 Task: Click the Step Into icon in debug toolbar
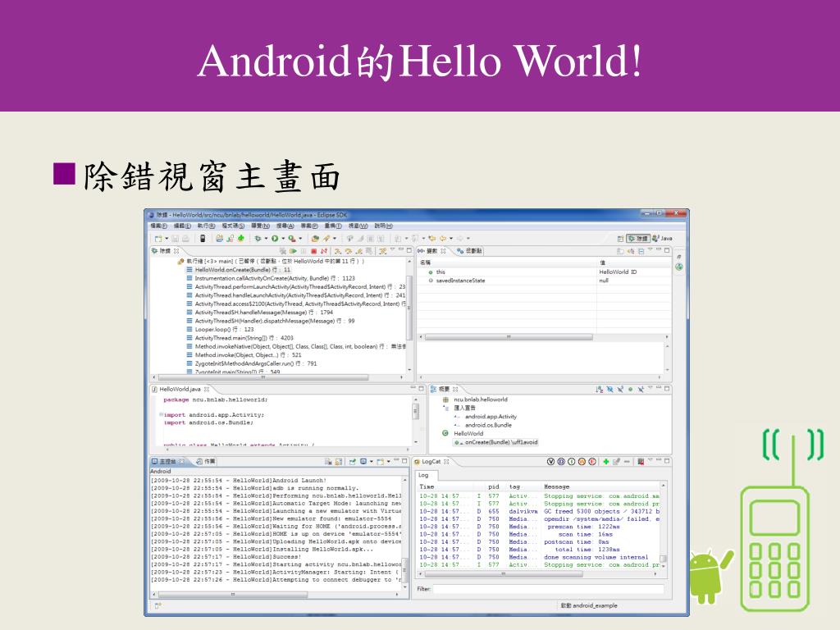[337, 251]
